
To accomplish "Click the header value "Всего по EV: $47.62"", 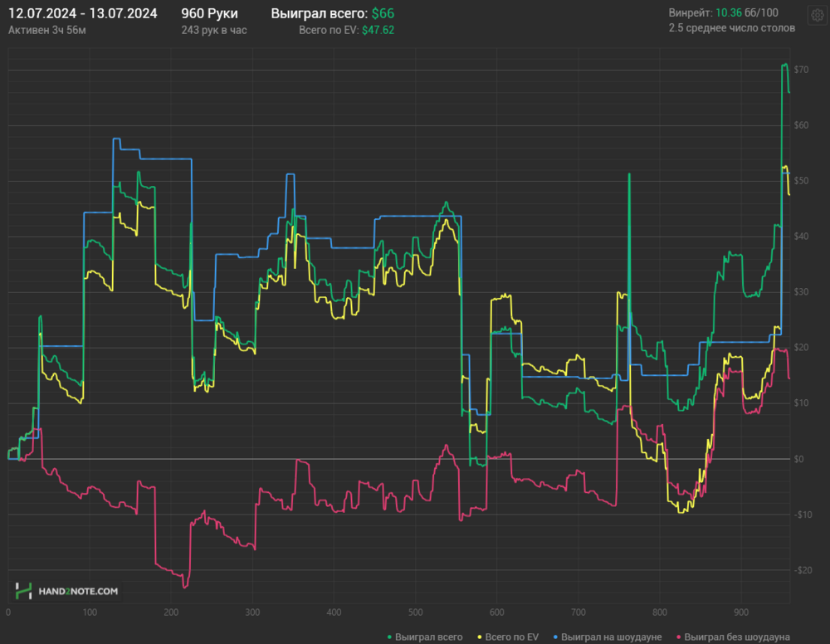I will [346, 30].
